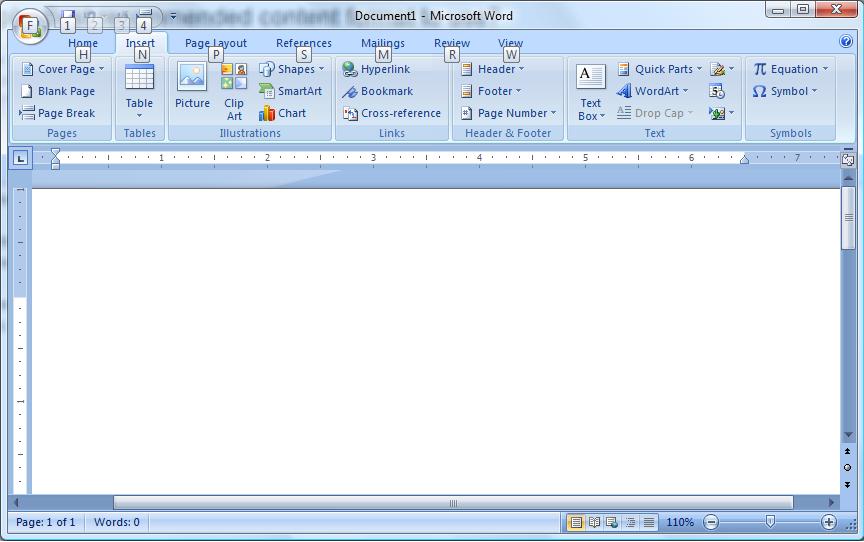Click the Zoom In plus button
The height and width of the screenshot is (542, 864).
(x=828, y=522)
